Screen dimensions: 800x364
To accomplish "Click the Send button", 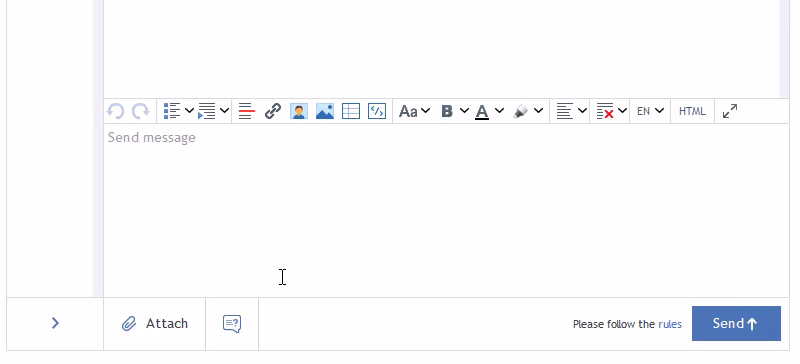I will (736, 323).
